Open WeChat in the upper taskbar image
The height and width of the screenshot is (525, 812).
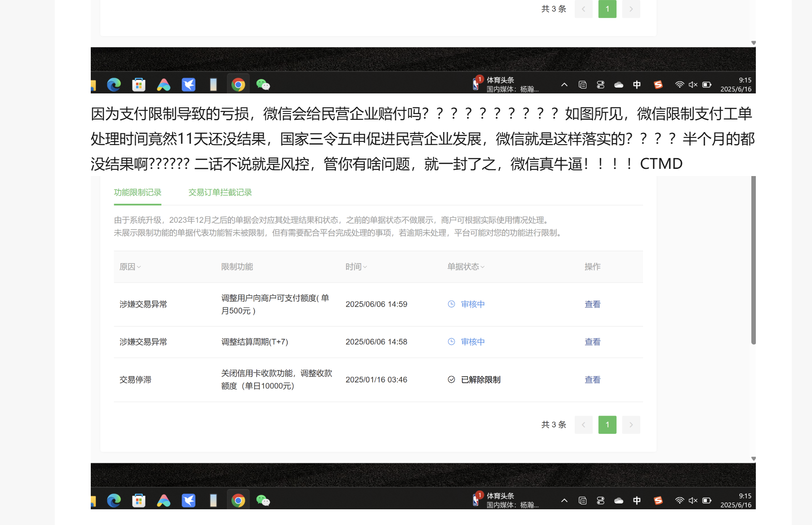coord(263,84)
